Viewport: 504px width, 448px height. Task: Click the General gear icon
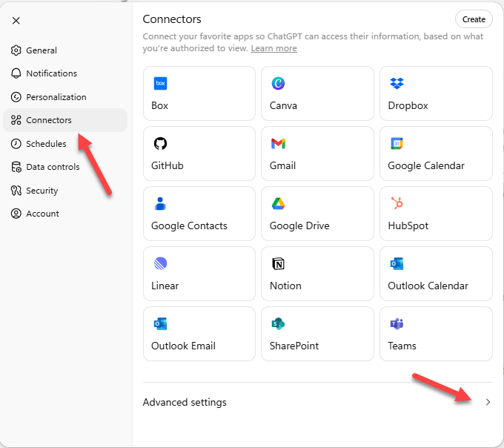point(16,50)
